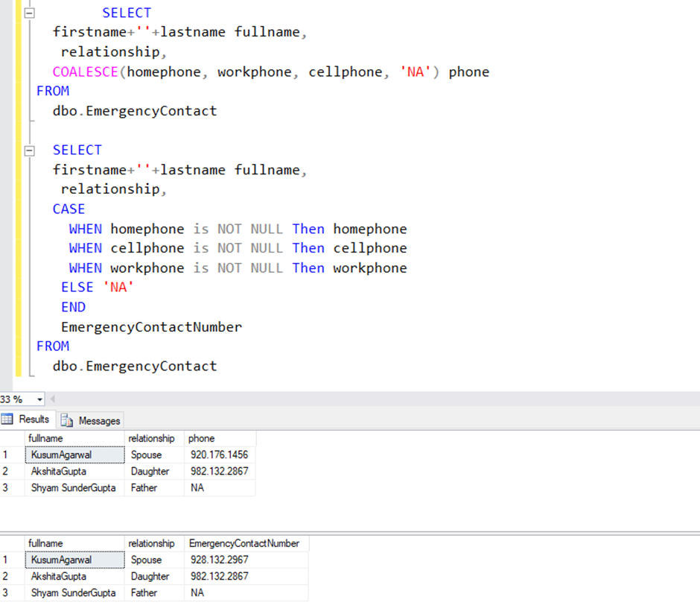Click the CASE keyword in second query
This screenshot has width=700, height=605.
point(69,209)
